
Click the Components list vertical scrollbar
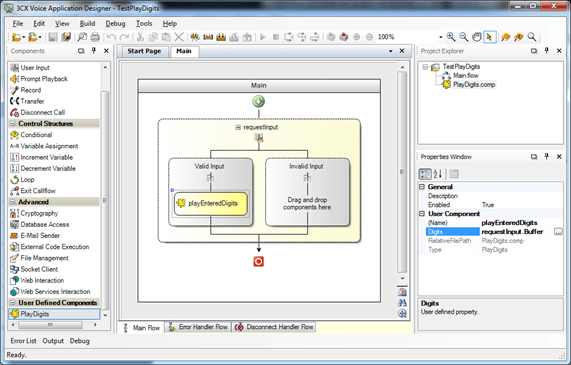tap(105, 200)
